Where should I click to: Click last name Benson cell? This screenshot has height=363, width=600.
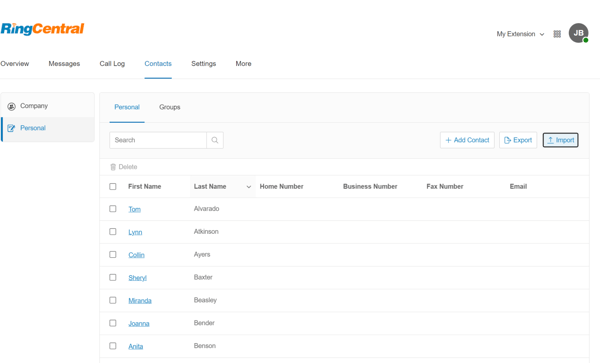205,345
